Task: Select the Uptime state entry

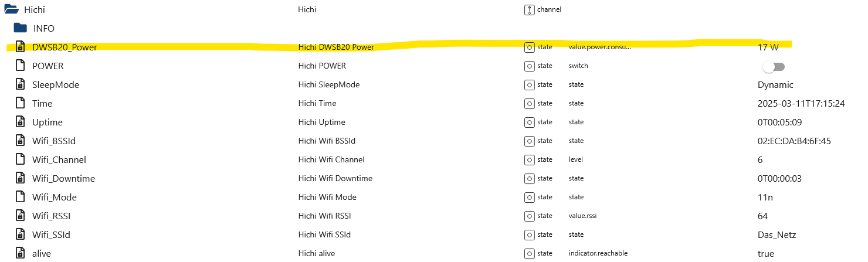Action: coord(48,122)
